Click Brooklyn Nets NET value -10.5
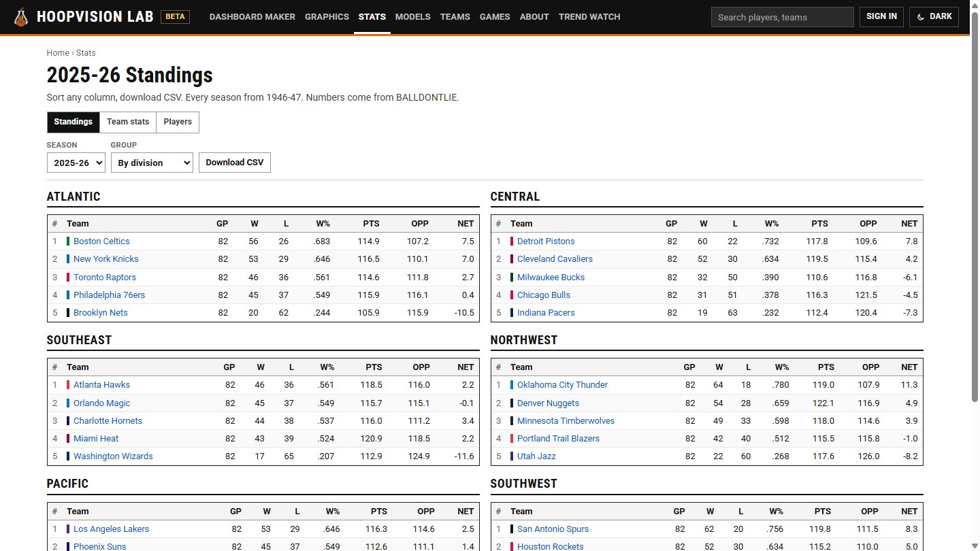 [x=463, y=313]
